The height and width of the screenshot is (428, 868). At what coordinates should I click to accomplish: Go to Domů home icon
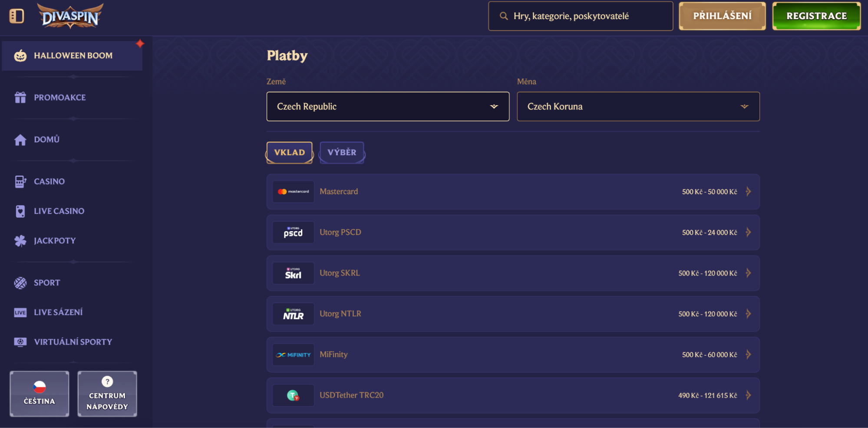point(20,139)
